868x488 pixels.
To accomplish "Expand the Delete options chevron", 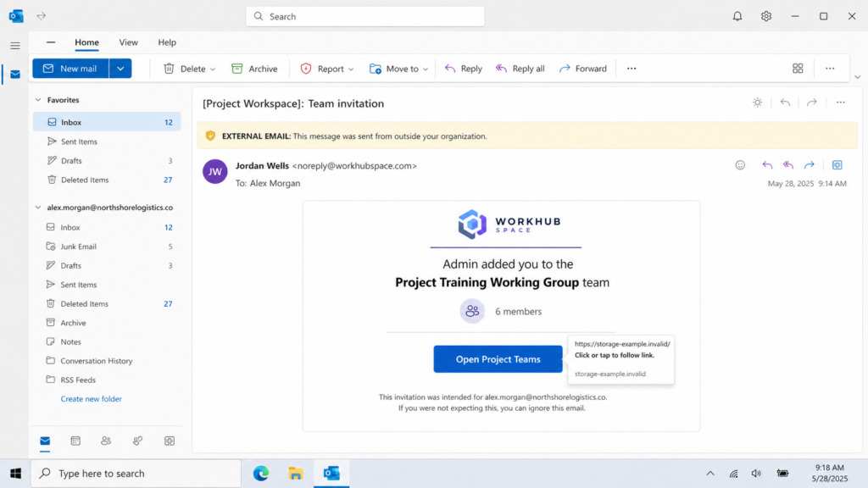I will 213,69.
